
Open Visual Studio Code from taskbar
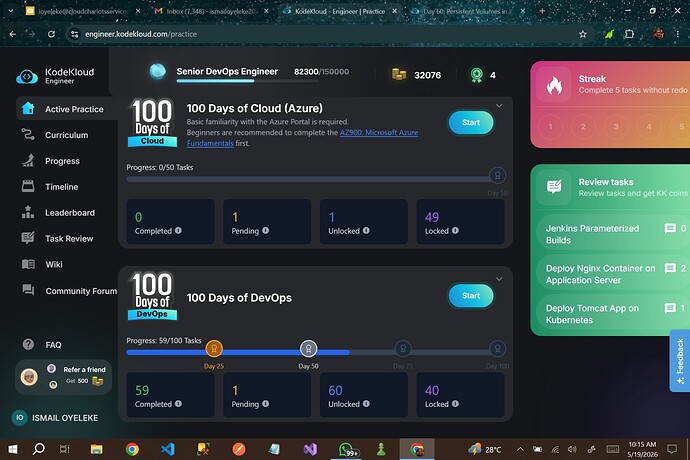(x=168, y=449)
